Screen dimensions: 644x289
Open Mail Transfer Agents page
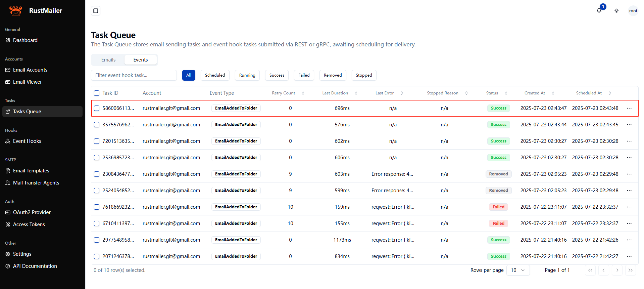coord(42,183)
